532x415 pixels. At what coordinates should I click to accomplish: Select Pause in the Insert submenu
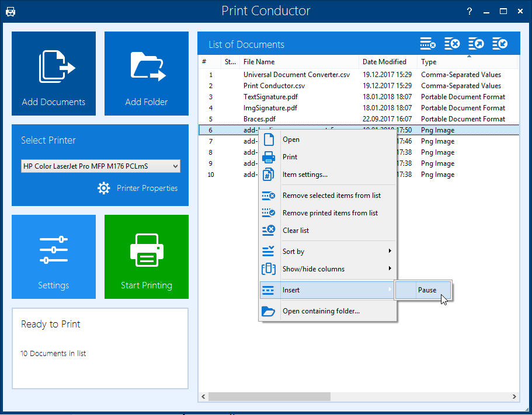427,290
